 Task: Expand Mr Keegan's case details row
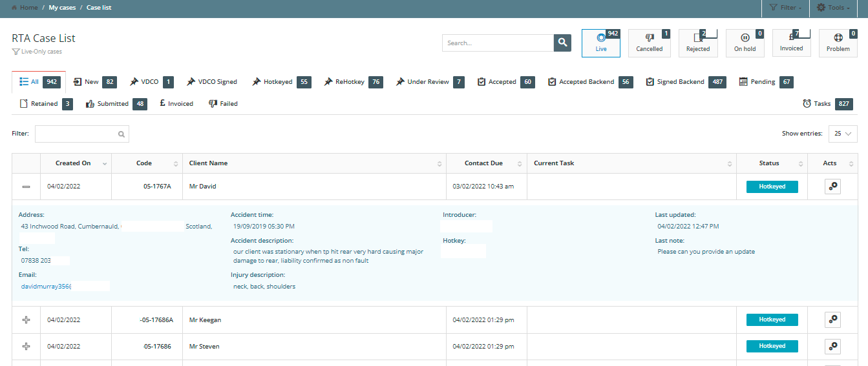coord(26,320)
